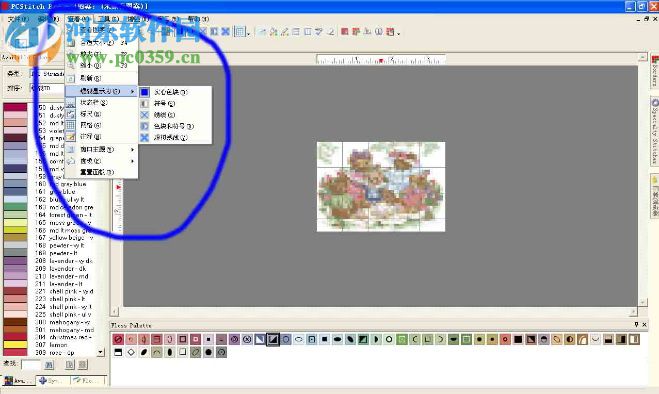The image size is (659, 394).
Task: Close the Floss Palette panel
Action: 645,325
